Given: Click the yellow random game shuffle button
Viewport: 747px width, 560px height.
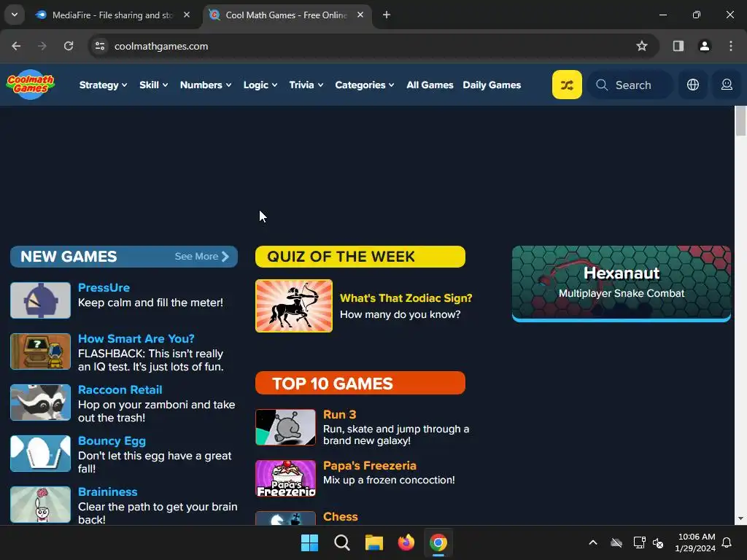Looking at the screenshot, I should (x=567, y=85).
